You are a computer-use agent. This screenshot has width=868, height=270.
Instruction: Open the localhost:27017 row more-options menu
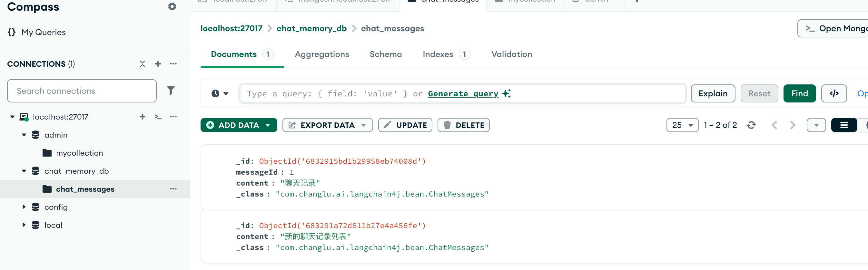coord(173,117)
